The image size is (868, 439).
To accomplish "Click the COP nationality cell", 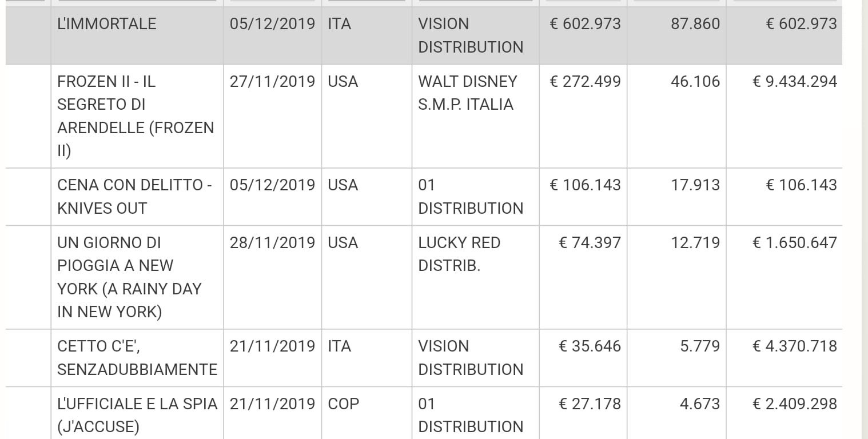I will click(x=343, y=404).
